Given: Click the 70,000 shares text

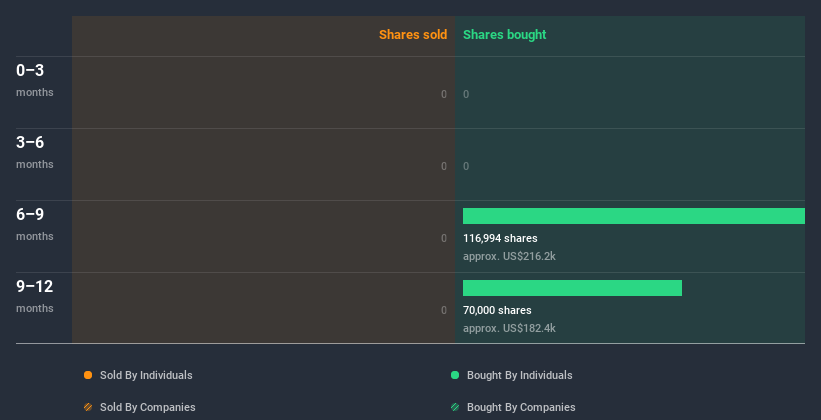Looking at the screenshot, I should [497, 310].
